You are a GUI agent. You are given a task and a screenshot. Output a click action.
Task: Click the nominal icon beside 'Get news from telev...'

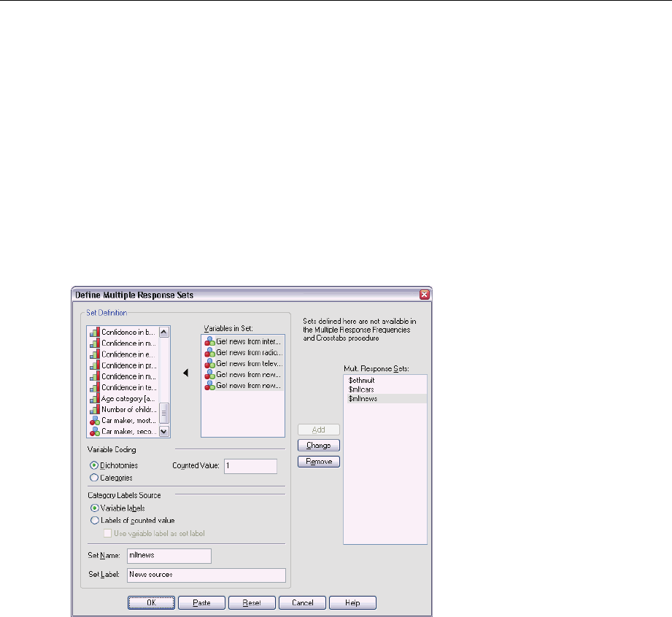point(209,363)
